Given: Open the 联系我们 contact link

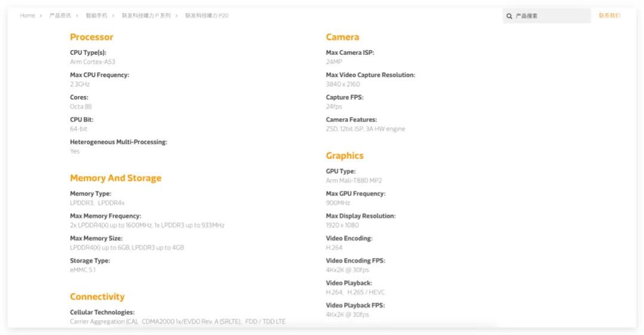Looking at the screenshot, I should (609, 16).
